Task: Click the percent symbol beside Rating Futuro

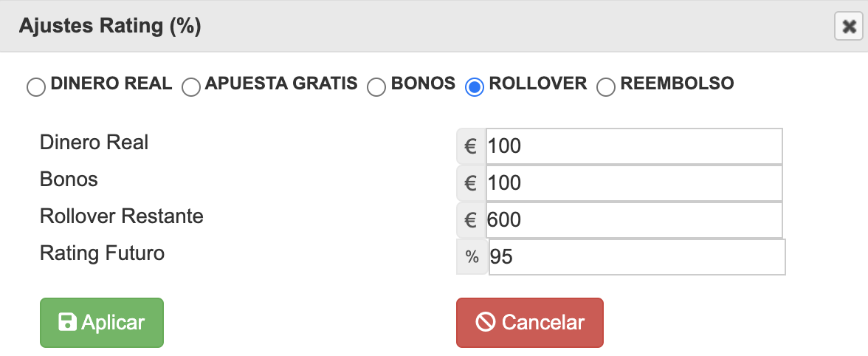Action: (x=472, y=257)
